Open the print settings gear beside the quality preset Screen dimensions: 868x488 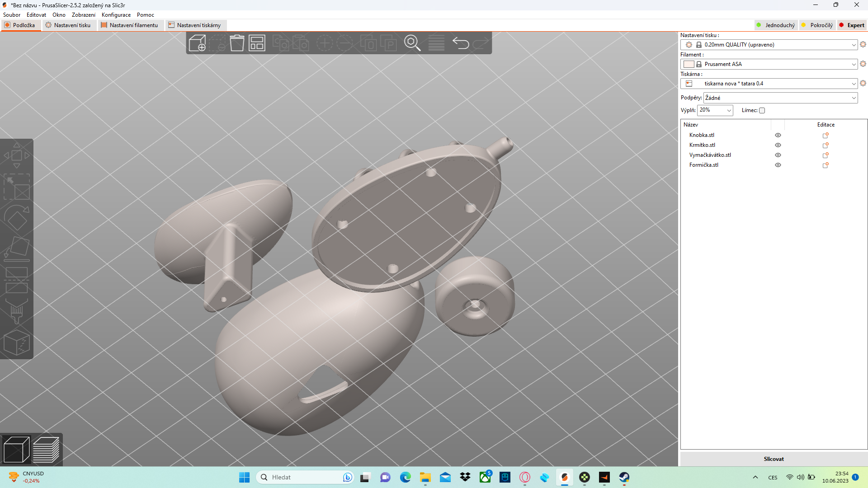(x=863, y=44)
